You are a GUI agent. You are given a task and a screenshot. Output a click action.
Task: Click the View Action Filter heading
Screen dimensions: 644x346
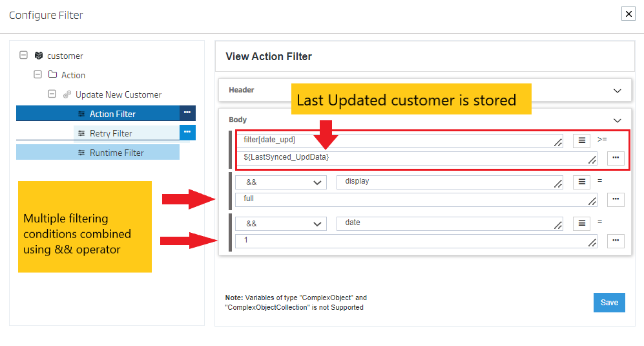coord(269,56)
